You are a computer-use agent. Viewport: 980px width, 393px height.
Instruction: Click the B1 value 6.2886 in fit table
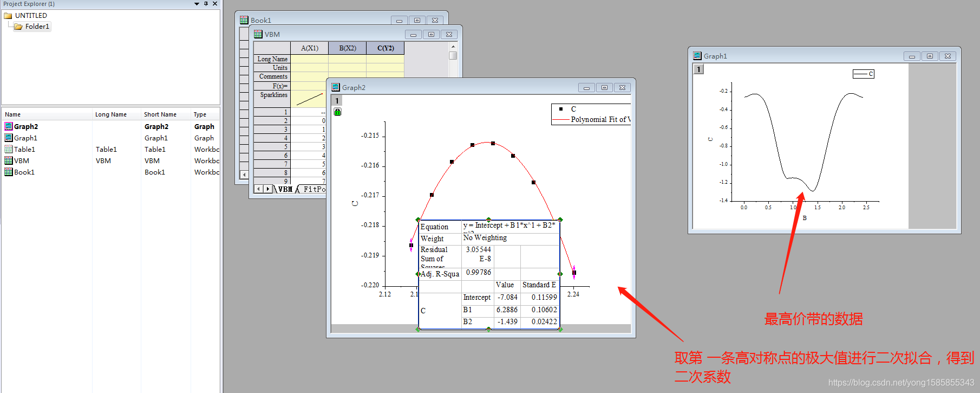(507, 310)
